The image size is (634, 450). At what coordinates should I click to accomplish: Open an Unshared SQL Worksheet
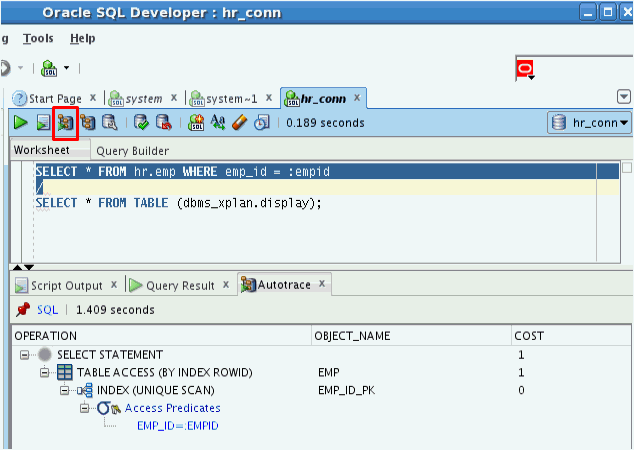pyautogui.click(x=196, y=122)
